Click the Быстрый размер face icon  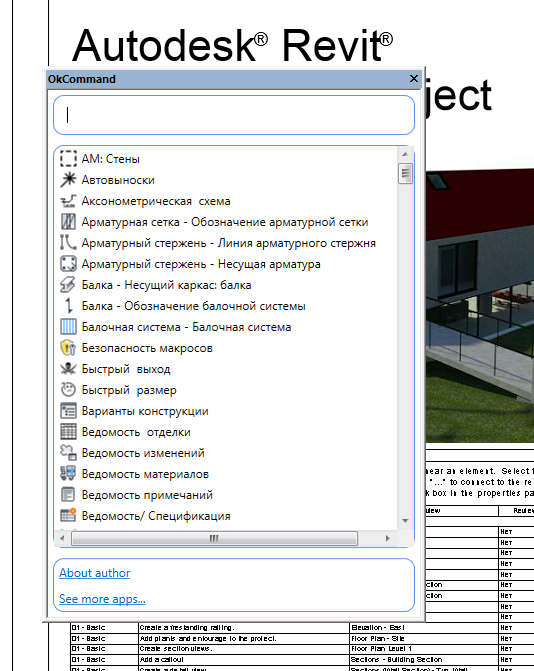[x=68, y=389]
